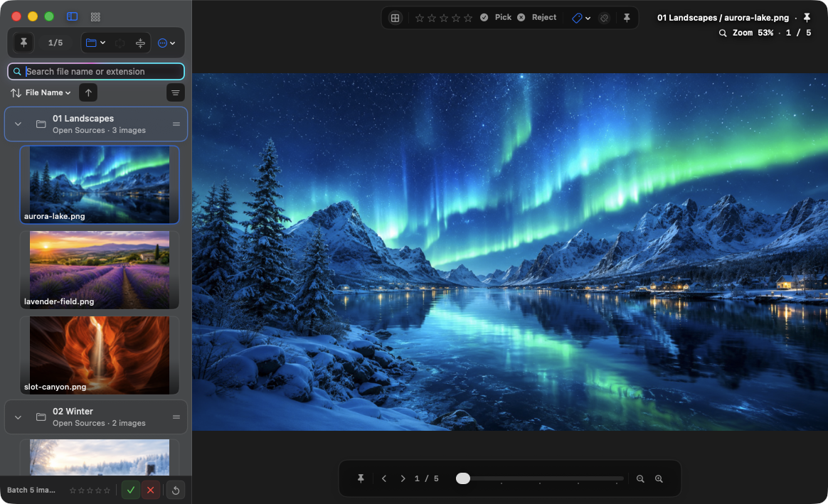
Task: Select the 01 Landscapes folder header
Action: pyautogui.click(x=96, y=124)
